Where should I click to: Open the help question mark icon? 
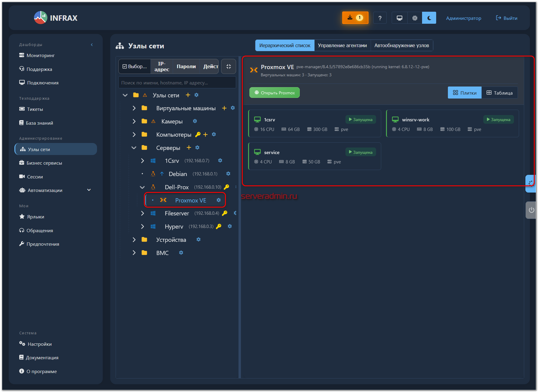[380, 18]
